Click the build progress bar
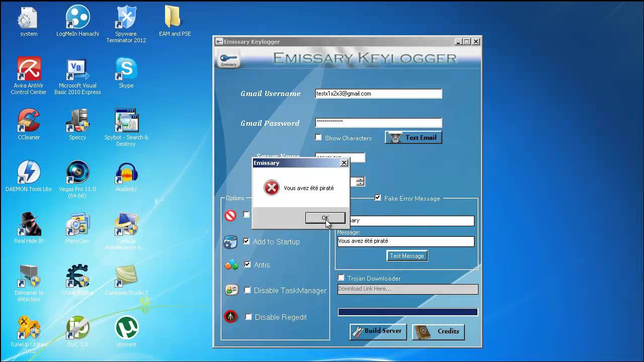This screenshot has height=362, width=644. (408, 312)
